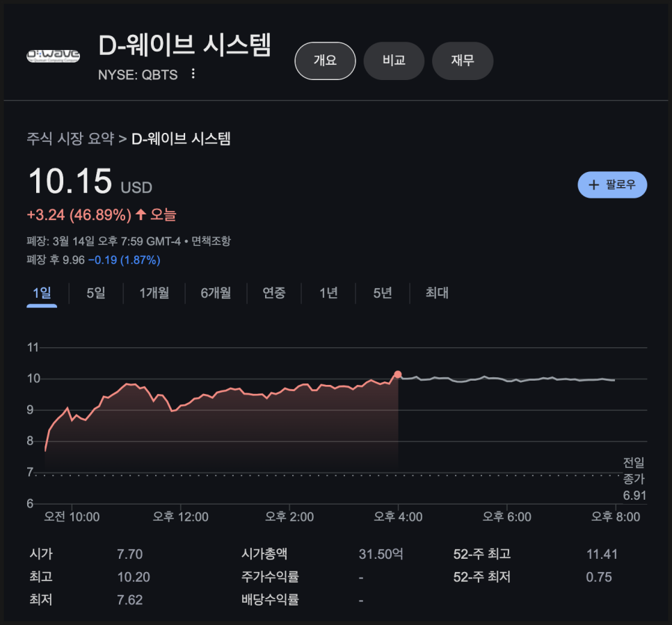Click the 오후 12:00 time axis label
672x625 pixels.
pyautogui.click(x=181, y=517)
